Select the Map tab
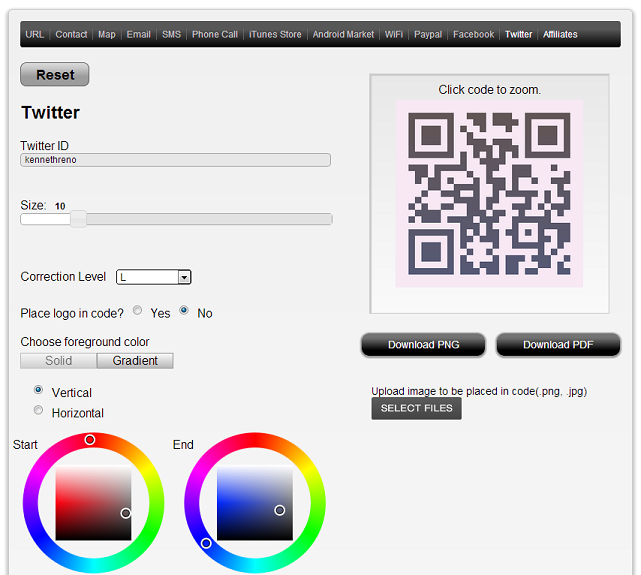Screen dimensions: 641x575 (107, 34)
